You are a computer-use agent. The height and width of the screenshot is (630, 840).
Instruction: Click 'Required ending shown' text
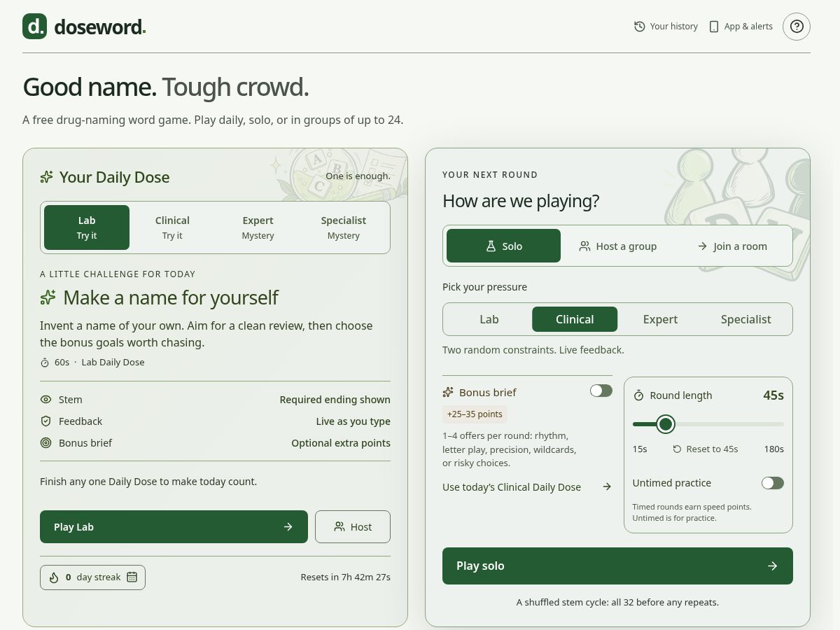[x=335, y=400]
